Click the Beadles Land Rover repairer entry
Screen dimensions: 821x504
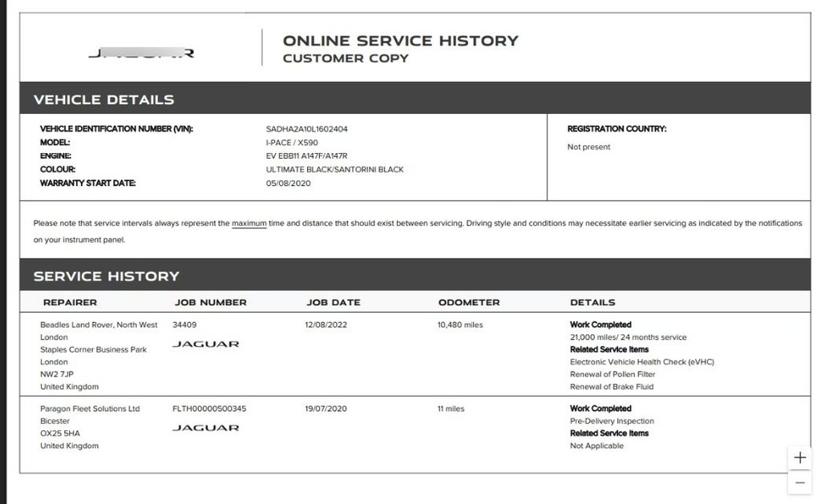99,325
